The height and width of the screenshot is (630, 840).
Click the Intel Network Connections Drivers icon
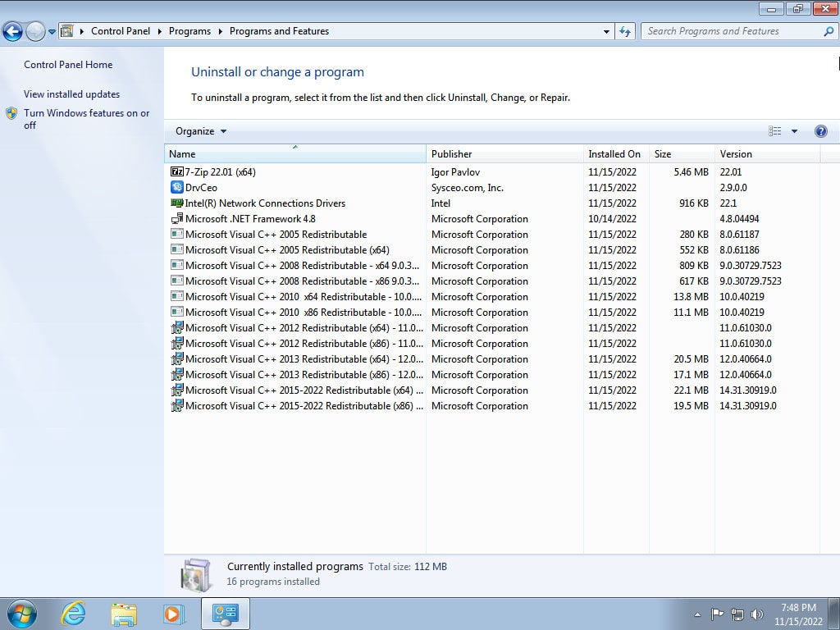pyautogui.click(x=177, y=203)
